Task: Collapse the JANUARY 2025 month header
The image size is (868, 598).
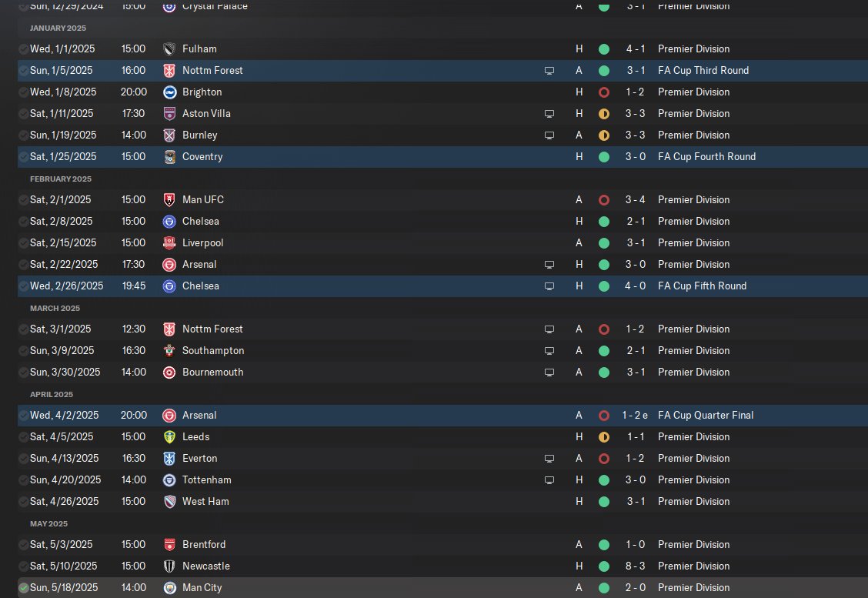Action: click(58, 28)
